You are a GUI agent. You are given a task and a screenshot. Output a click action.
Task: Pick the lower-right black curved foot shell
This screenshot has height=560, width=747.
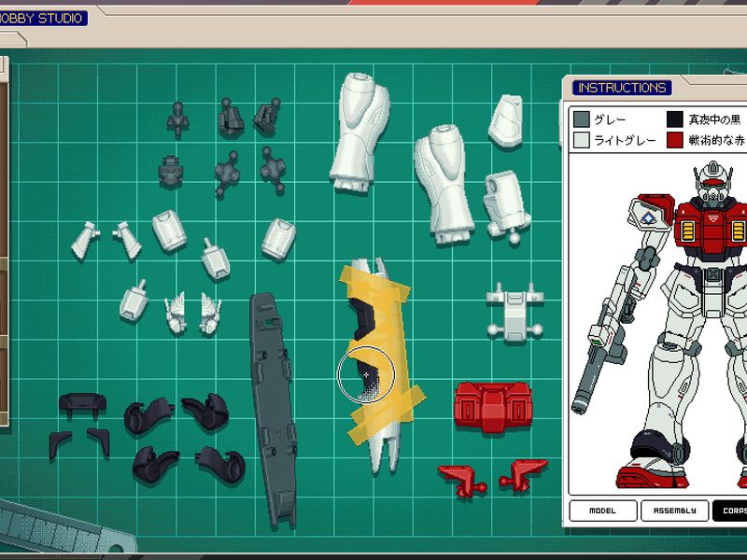220,464
